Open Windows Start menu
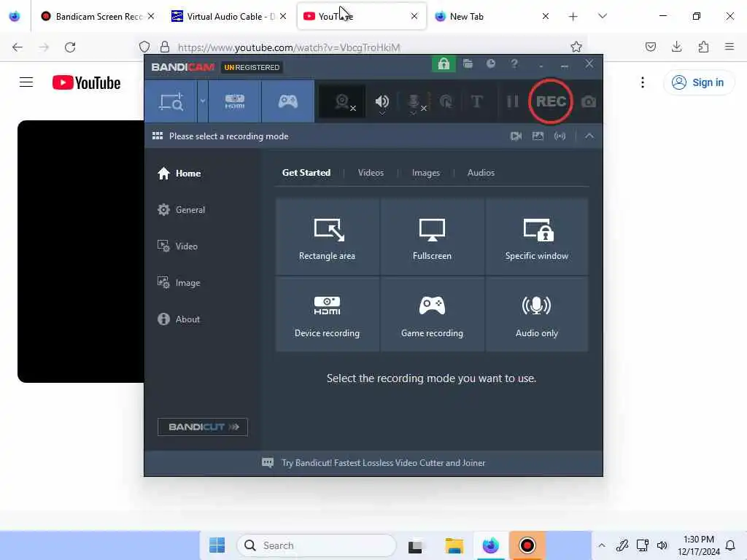Viewport: 747px width, 560px height. click(x=217, y=545)
